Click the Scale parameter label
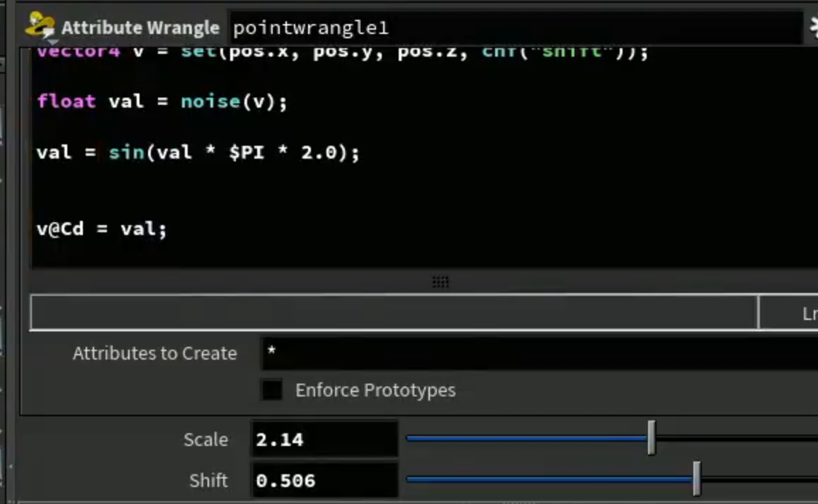This screenshot has height=504, width=818. [205, 440]
